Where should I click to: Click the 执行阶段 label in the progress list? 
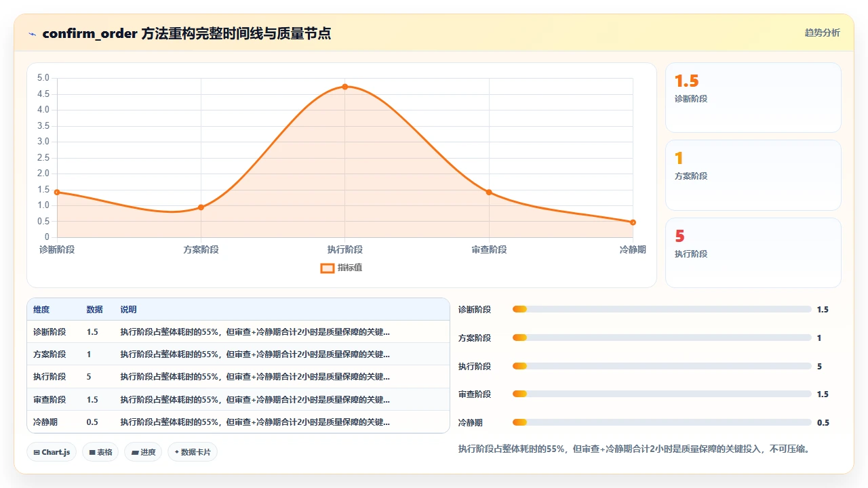pos(475,366)
